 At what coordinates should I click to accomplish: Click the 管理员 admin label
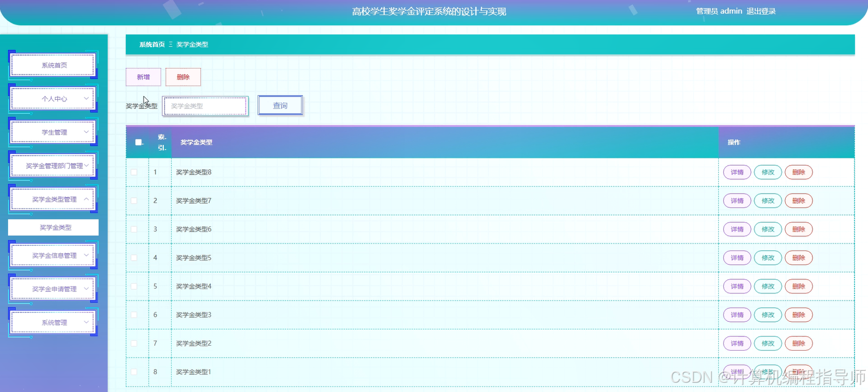(719, 11)
